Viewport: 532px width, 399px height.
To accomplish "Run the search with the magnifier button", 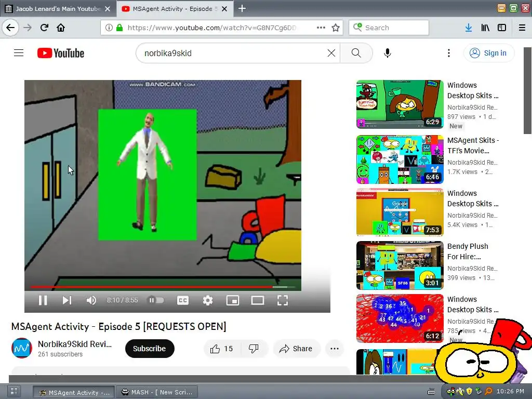I will (x=356, y=53).
